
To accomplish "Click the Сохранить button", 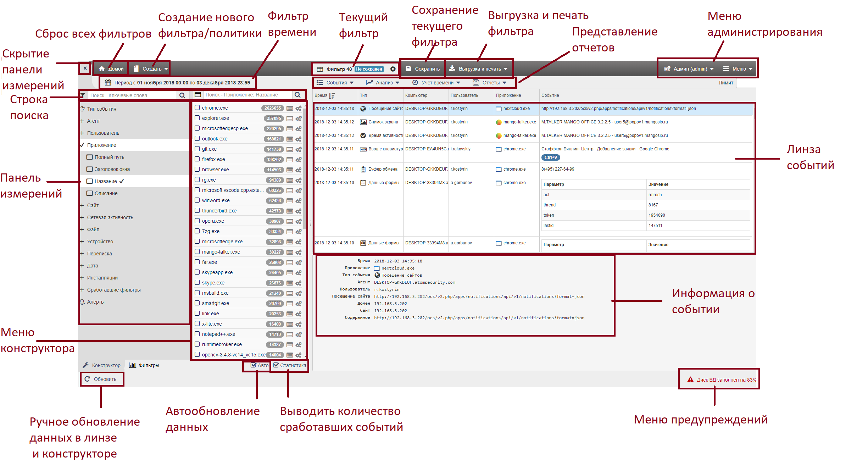I will (x=423, y=69).
